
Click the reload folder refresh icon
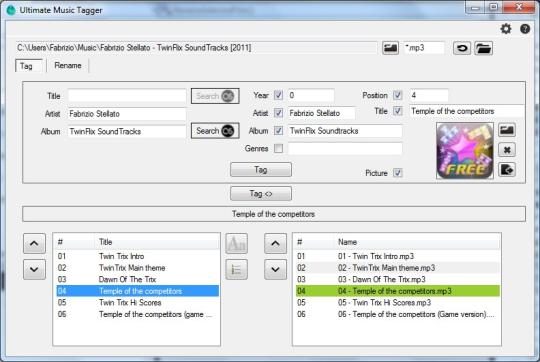point(462,48)
